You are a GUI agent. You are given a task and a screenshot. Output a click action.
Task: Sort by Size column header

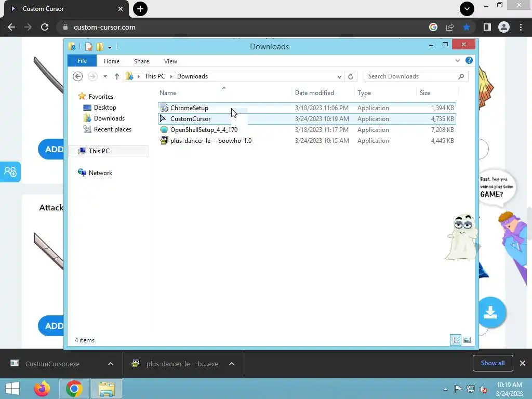point(437,92)
